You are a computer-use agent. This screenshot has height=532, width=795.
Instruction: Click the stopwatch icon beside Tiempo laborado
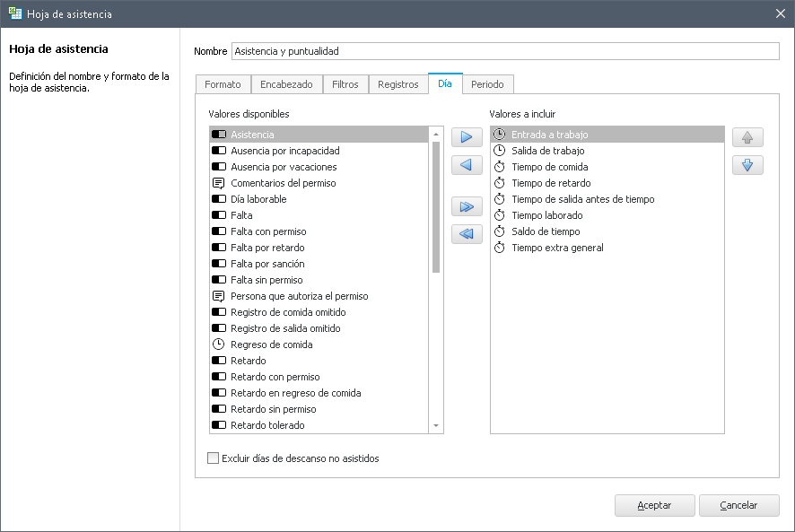[500, 215]
